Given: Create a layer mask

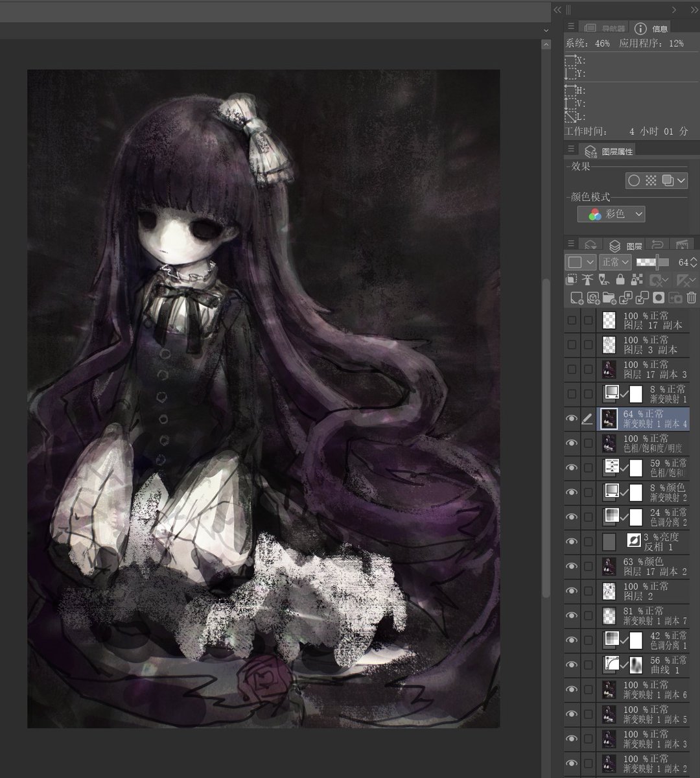Looking at the screenshot, I should click(659, 298).
